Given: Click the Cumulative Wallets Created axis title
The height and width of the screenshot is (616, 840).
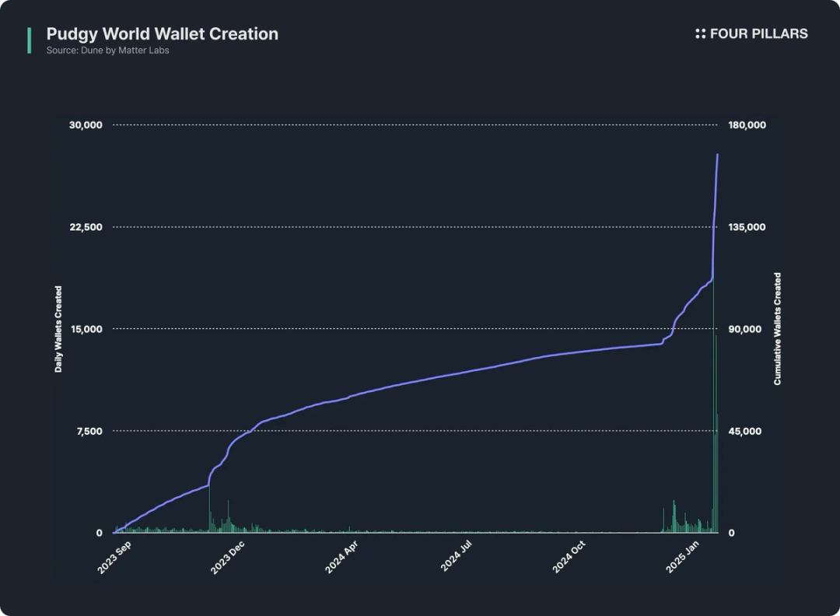Looking at the screenshot, I should pyautogui.click(x=777, y=329).
